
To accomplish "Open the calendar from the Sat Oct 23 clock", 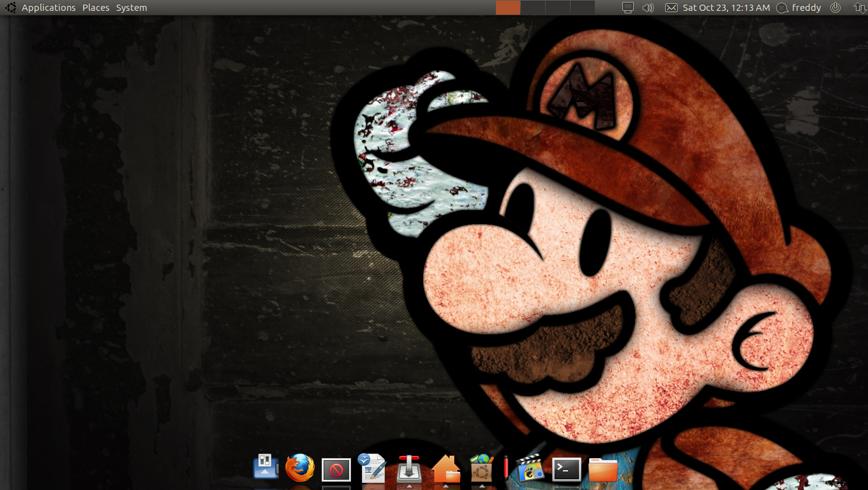I will [x=726, y=8].
